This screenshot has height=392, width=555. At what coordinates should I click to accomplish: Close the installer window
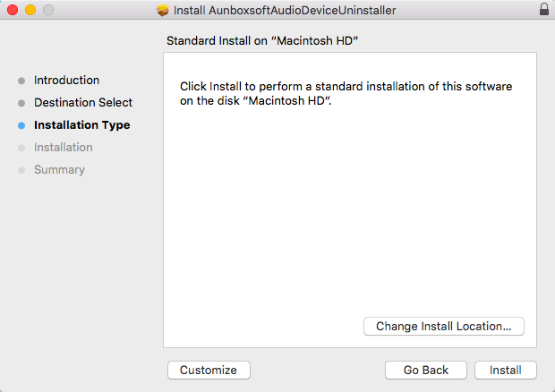click(x=13, y=10)
